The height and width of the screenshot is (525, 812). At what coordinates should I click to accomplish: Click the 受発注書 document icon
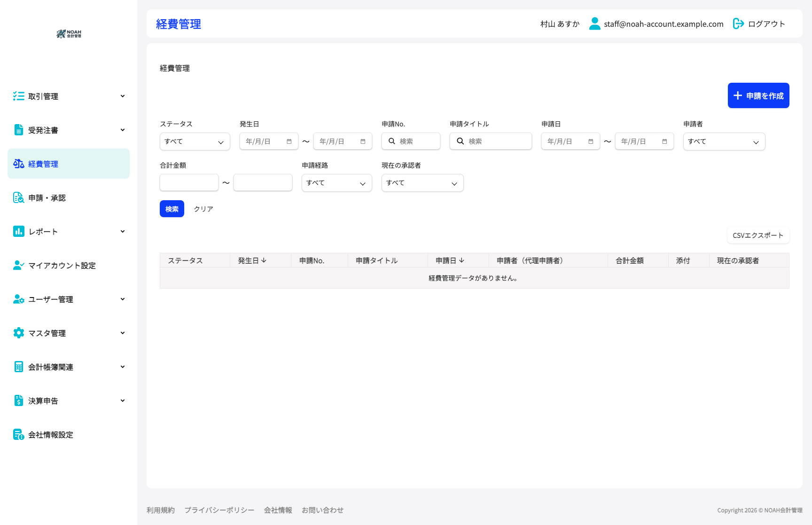point(19,130)
